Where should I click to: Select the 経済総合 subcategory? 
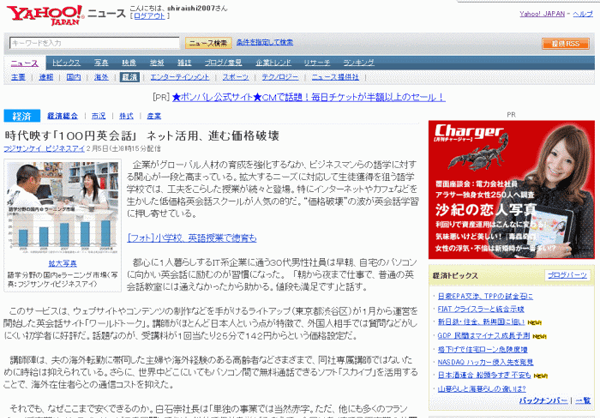pyautogui.click(x=62, y=116)
